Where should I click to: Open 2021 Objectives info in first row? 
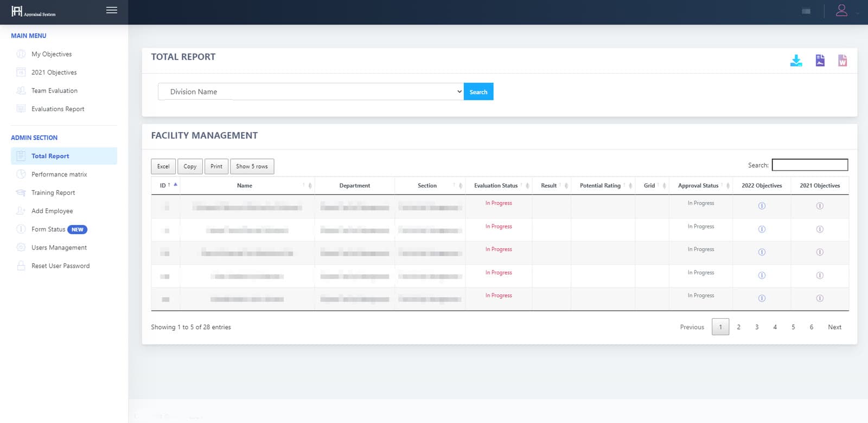click(x=820, y=206)
